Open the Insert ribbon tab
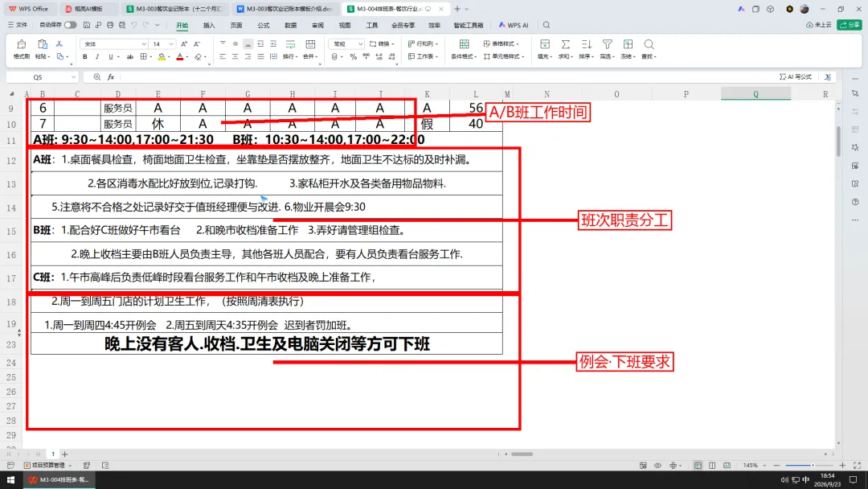The image size is (868, 489). pos(209,26)
